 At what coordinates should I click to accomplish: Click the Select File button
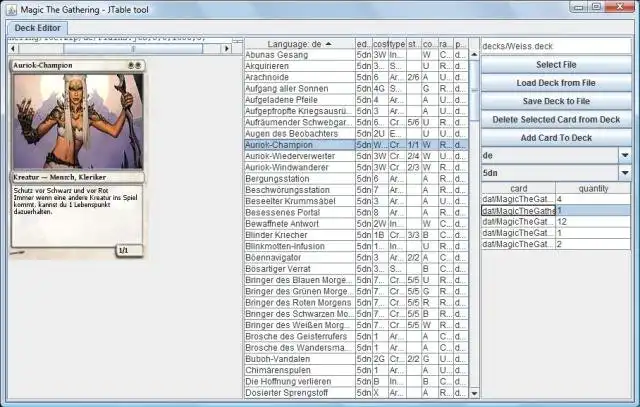point(556,65)
